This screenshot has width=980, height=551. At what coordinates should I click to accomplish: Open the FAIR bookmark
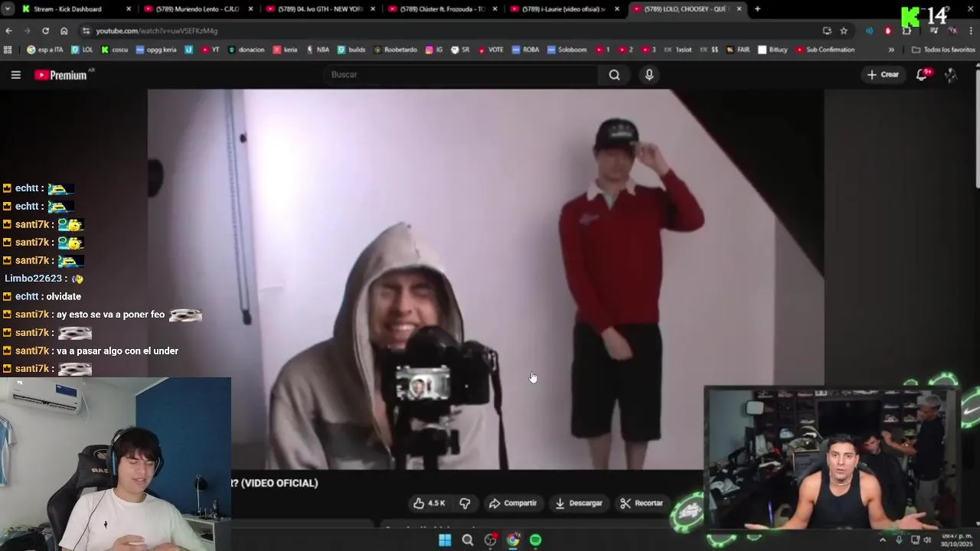tap(738, 50)
